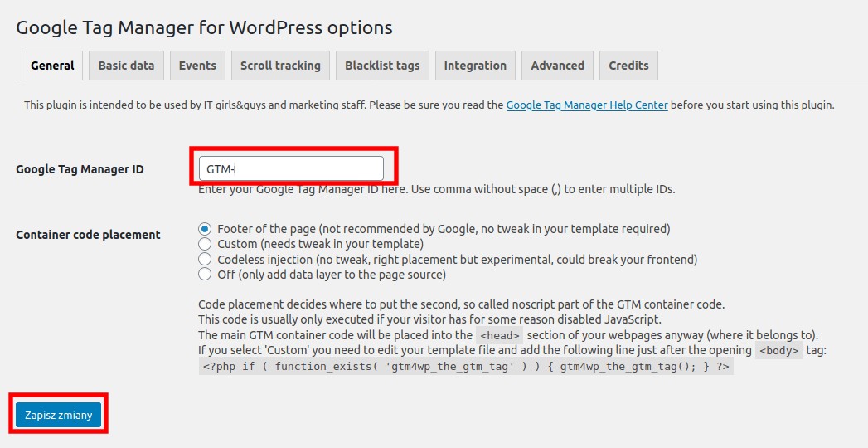Select Custom placement radio option
The image size is (868, 448).
tap(205, 244)
